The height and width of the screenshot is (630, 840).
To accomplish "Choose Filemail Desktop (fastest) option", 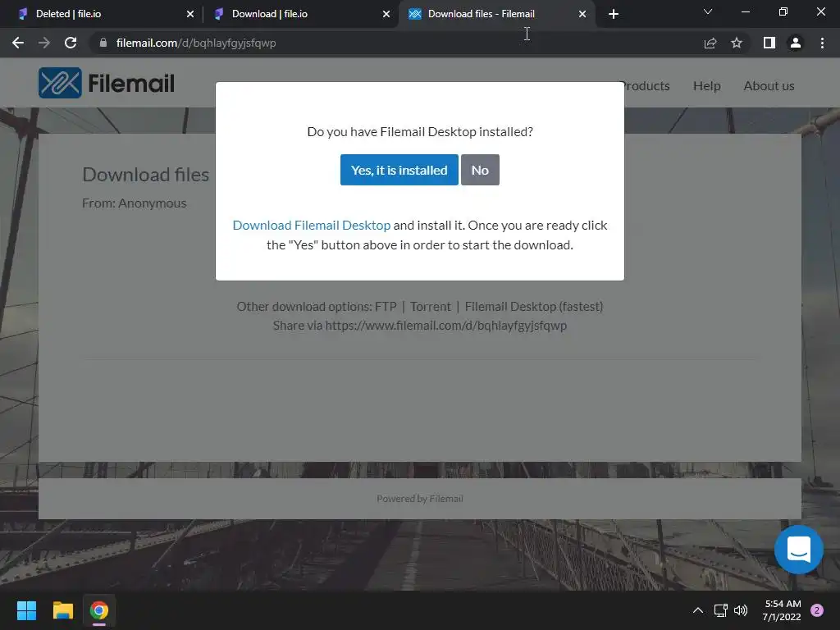I will (x=533, y=307).
